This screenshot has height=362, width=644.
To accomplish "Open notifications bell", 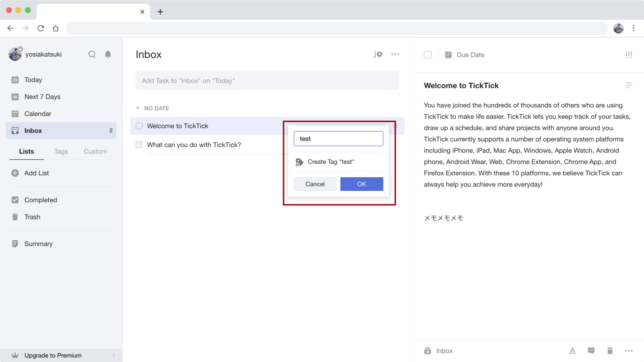I will point(108,54).
